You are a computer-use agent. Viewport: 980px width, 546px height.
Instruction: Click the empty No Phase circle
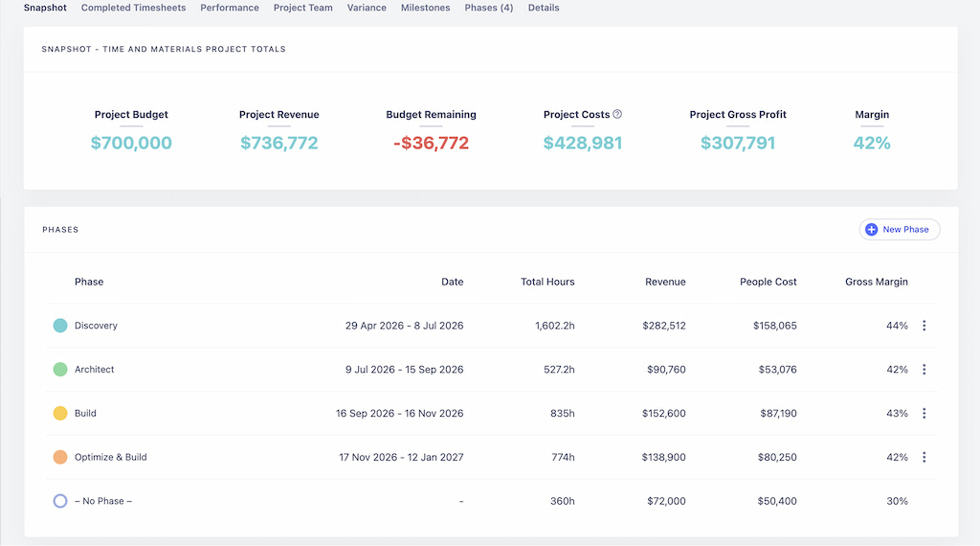pyautogui.click(x=60, y=500)
